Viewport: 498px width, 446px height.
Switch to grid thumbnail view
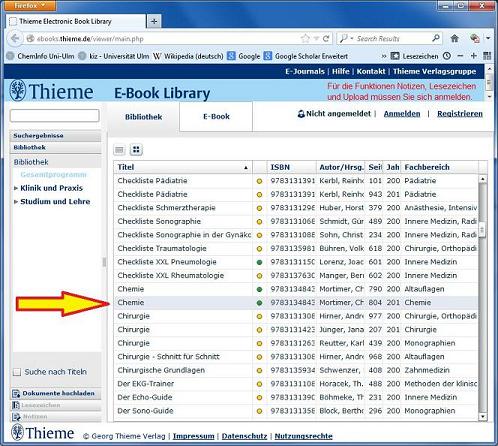coord(136,150)
